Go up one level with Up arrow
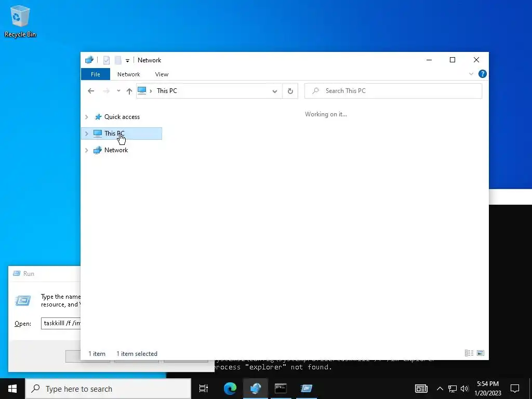Image resolution: width=532 pixels, height=399 pixels. click(129, 91)
